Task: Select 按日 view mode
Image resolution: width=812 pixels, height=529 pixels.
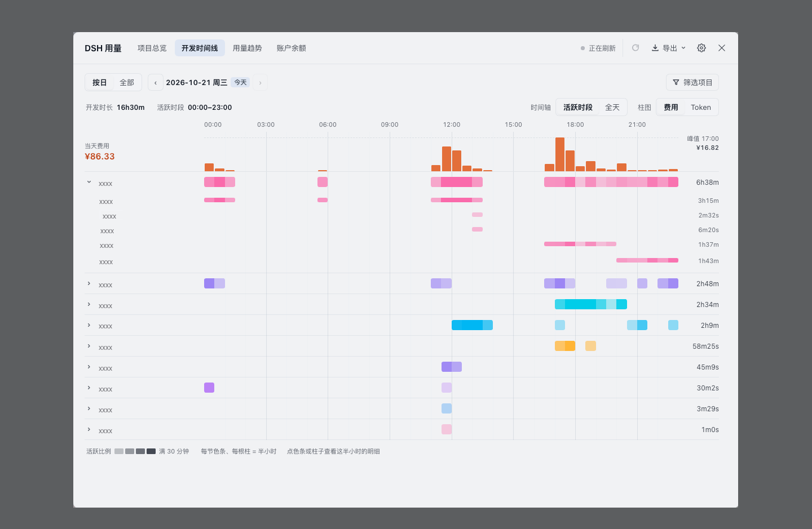Action: click(100, 82)
